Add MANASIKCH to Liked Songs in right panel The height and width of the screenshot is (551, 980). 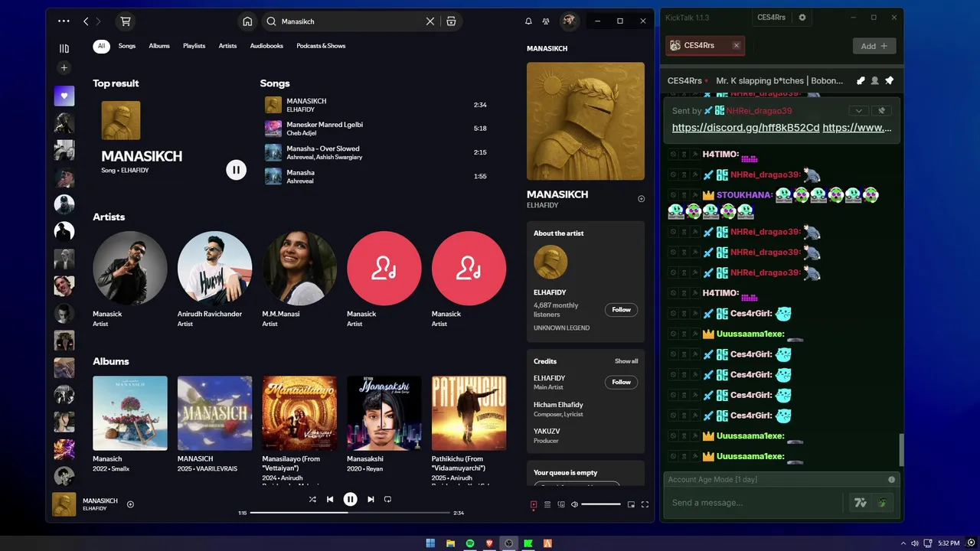[x=642, y=199]
